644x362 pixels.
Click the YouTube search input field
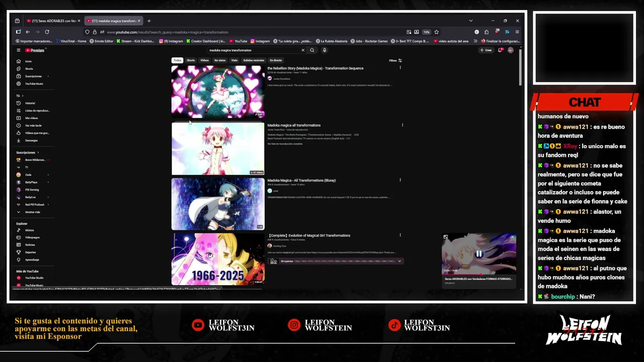pos(254,50)
